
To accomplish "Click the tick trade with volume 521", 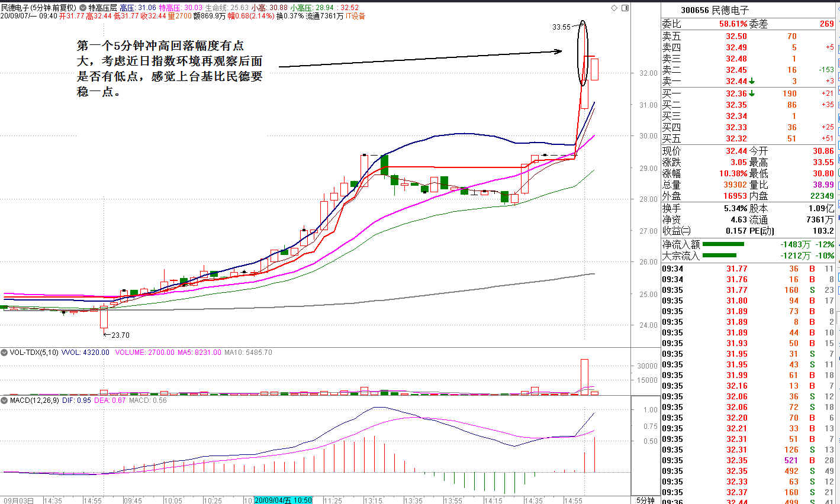I will (791, 460).
